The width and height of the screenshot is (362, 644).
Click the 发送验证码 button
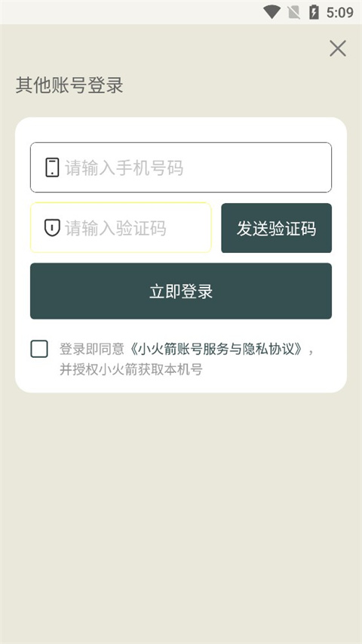(276, 228)
